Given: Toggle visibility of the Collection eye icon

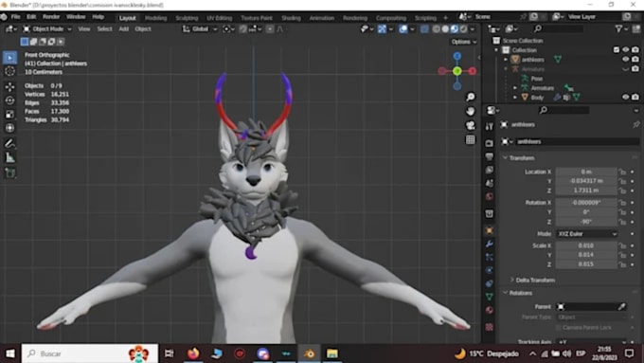Looking at the screenshot, I should click(625, 49).
